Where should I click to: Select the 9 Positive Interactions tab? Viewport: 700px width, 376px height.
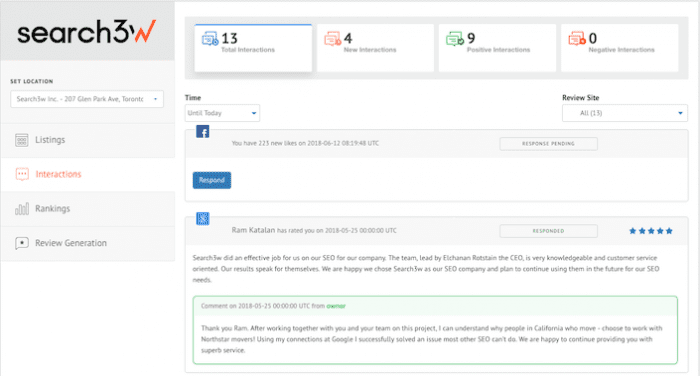click(x=497, y=48)
